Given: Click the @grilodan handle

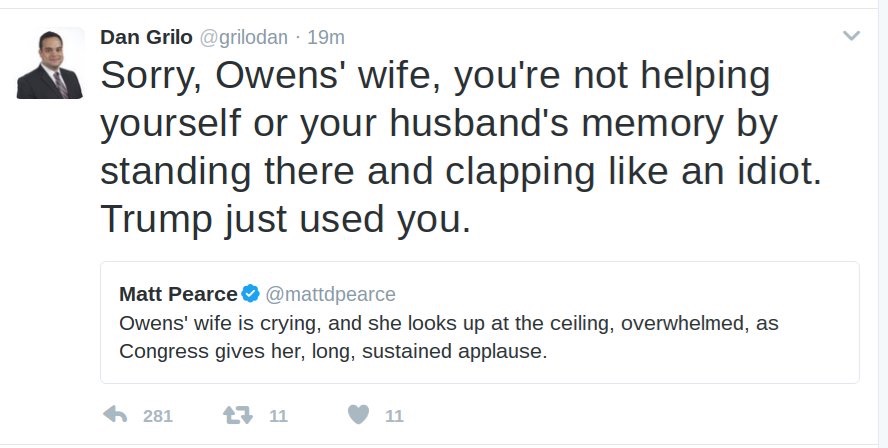Looking at the screenshot, I should tap(243, 37).
